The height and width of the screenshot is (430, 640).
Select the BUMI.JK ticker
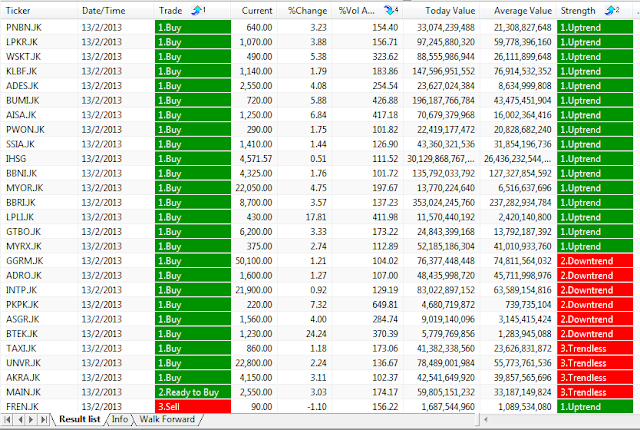pos(22,100)
